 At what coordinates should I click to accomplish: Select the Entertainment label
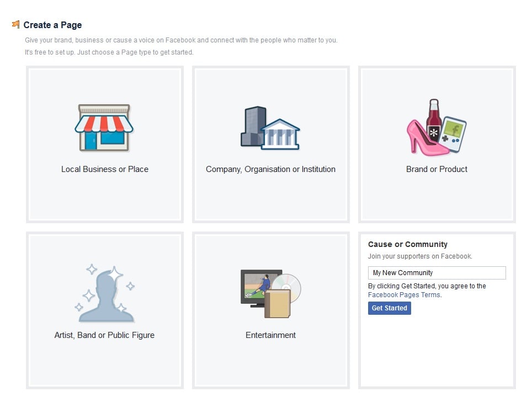point(270,335)
